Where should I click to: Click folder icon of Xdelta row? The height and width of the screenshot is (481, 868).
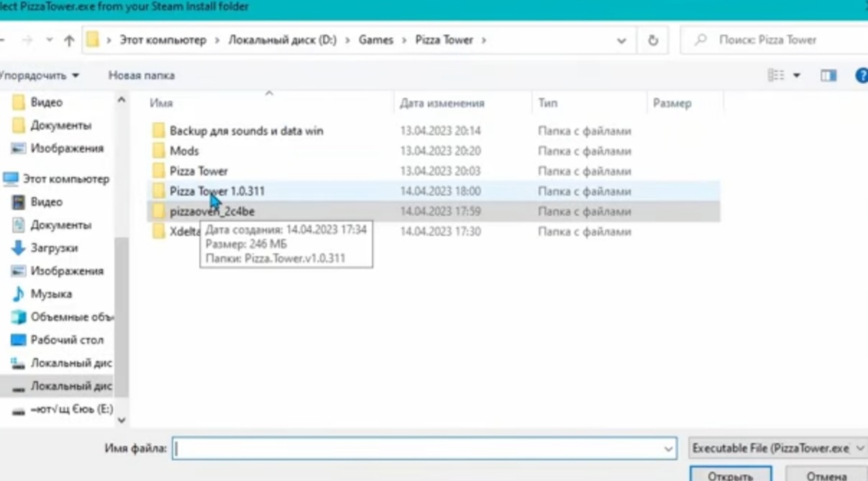[158, 232]
